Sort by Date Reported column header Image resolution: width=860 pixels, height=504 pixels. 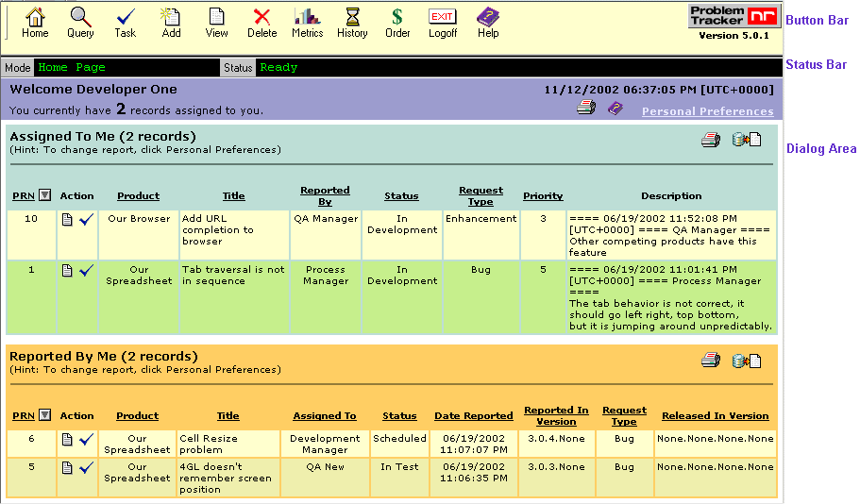(473, 415)
